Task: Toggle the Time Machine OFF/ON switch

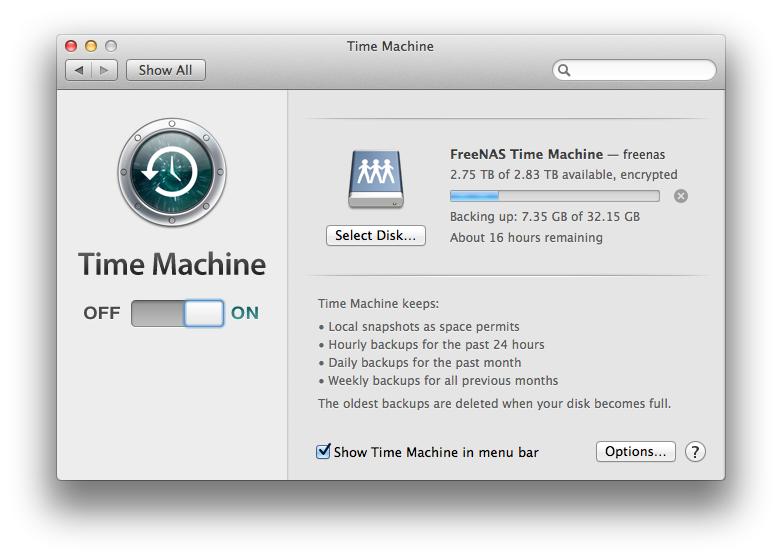Action: (178, 313)
